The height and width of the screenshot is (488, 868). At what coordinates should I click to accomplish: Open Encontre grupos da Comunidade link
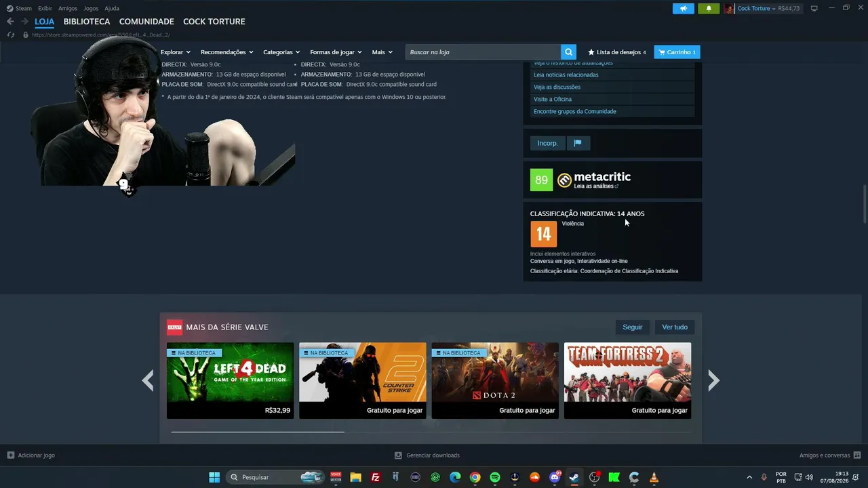575,111
